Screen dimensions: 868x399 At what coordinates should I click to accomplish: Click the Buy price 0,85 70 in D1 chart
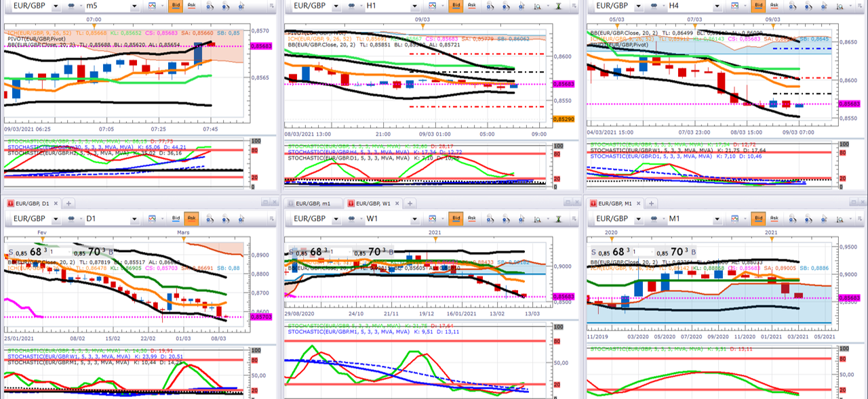[x=94, y=251]
